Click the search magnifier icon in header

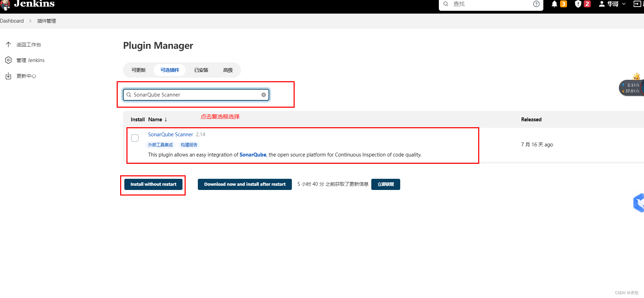click(445, 4)
